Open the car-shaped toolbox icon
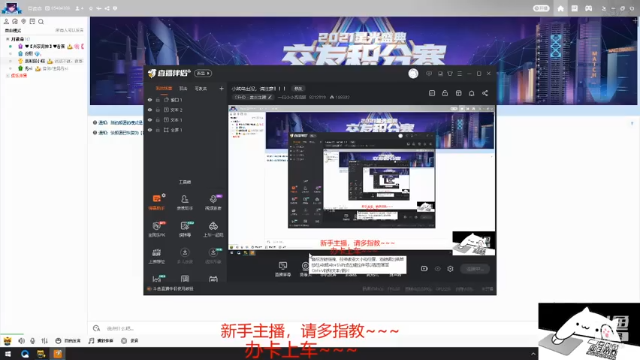Viewport: 640px width, 360px height. (213, 229)
